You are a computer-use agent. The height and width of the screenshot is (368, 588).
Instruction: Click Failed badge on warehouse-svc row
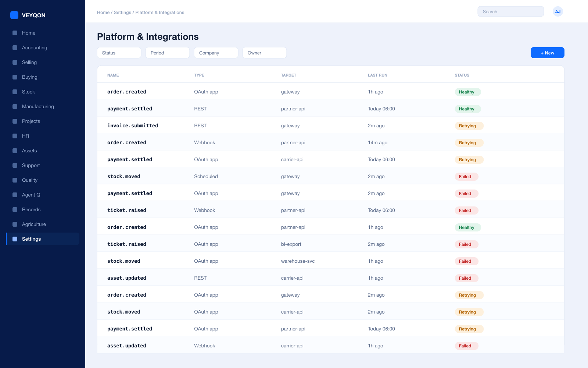coord(466,261)
